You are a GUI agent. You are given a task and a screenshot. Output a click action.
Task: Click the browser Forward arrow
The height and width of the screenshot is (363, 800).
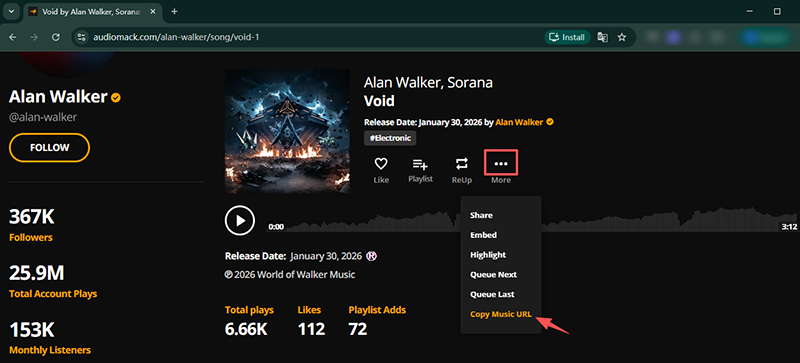click(x=34, y=37)
